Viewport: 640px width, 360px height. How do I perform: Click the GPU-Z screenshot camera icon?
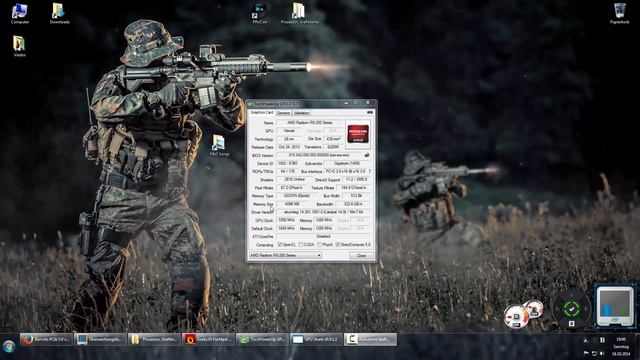369,113
